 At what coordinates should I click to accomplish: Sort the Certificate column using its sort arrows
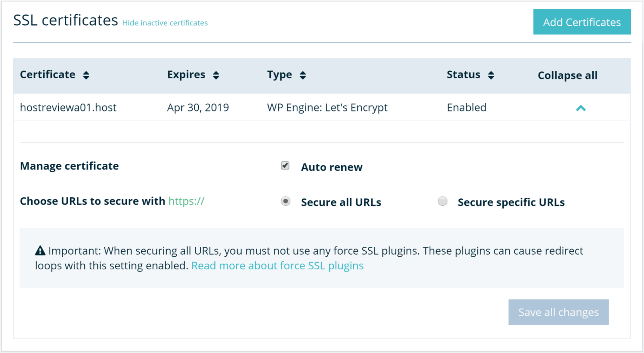(x=86, y=75)
